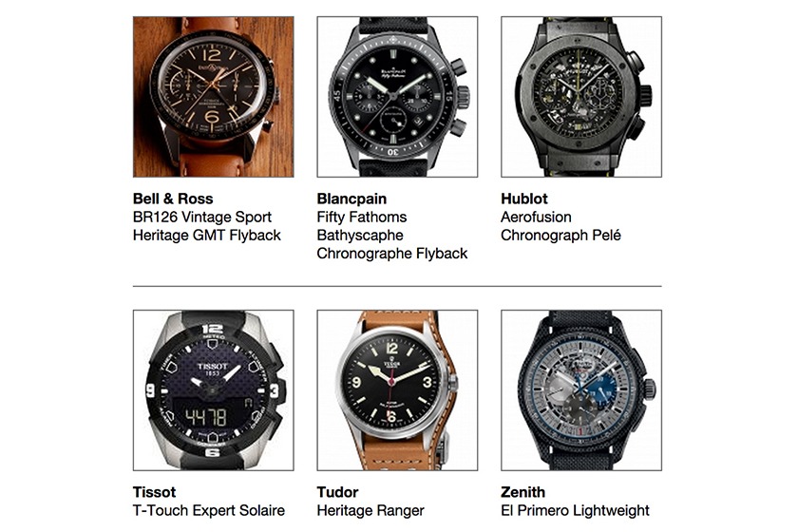Screen dimensions: 798x532
Task: Click the Hublot Aerofusion watch picture
Action: [x=581, y=97]
